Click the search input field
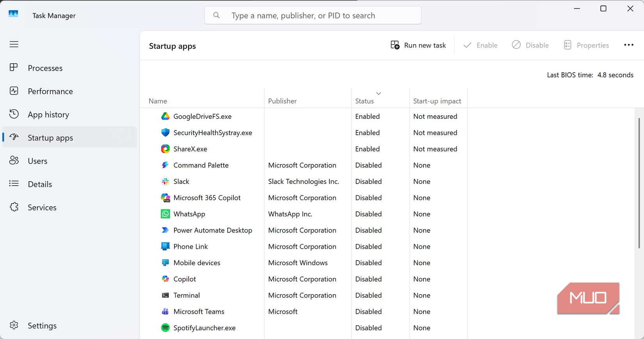Screen dimensions: 644x339 313,15
